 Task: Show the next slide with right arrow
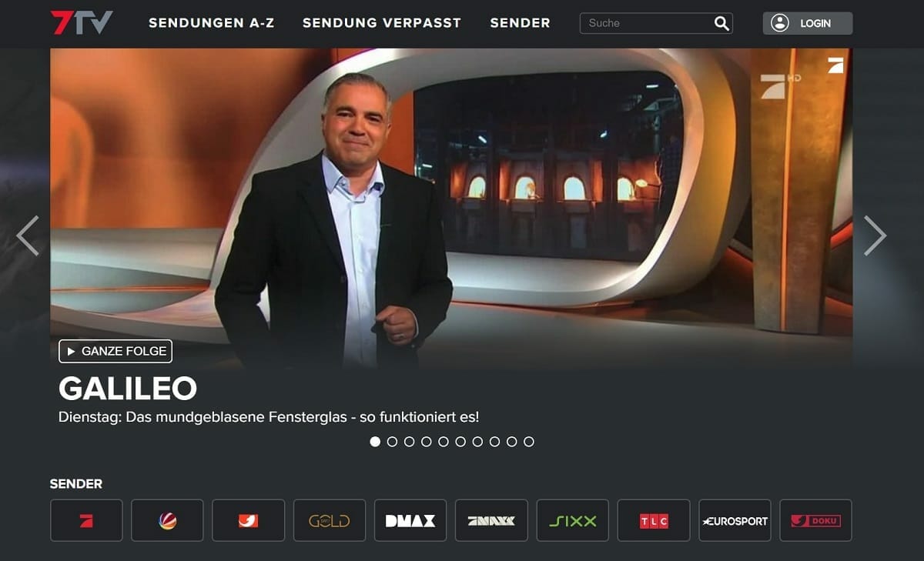tap(875, 235)
